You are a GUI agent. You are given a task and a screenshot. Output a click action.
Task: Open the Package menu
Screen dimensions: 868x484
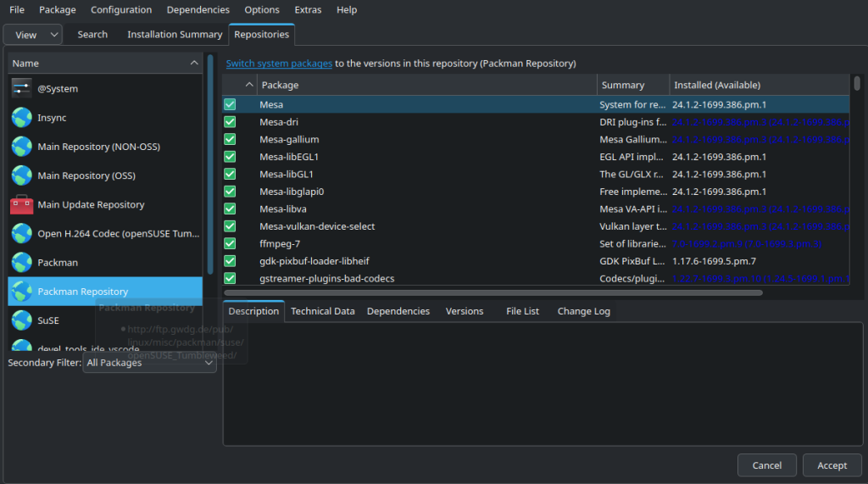pos(58,10)
